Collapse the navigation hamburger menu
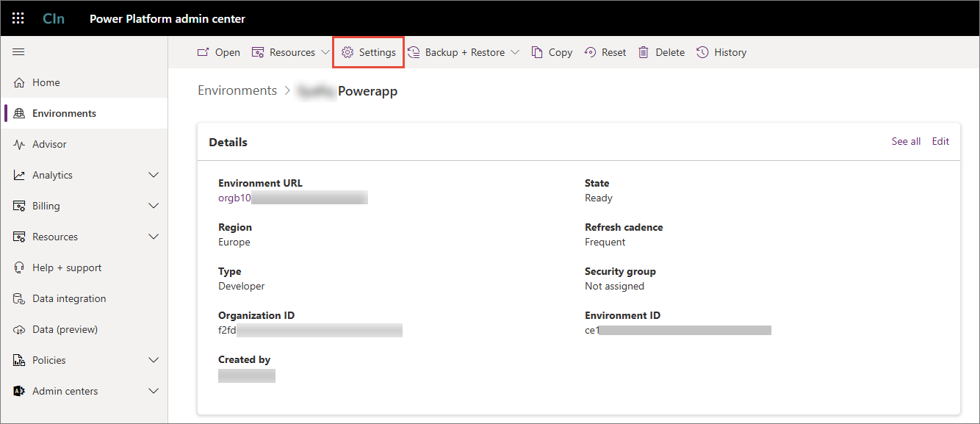Viewport: 980px width, 424px height. [19, 52]
